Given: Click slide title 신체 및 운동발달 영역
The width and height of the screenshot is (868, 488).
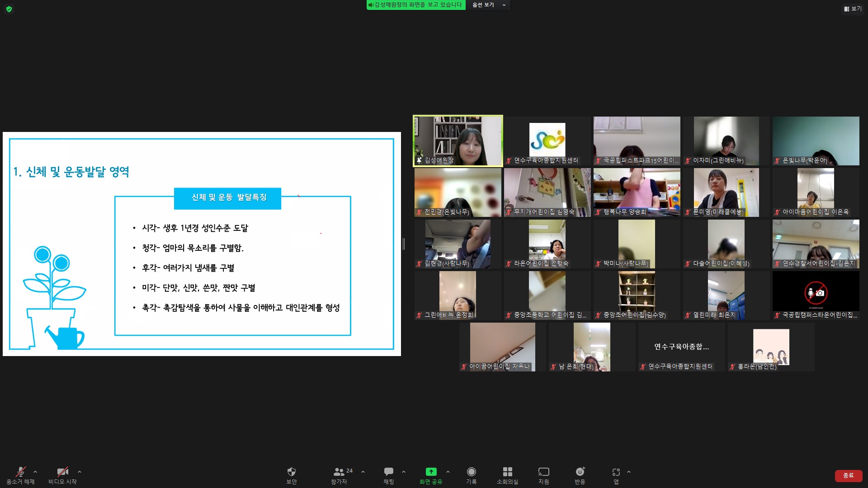Looking at the screenshot, I should pos(71,172).
